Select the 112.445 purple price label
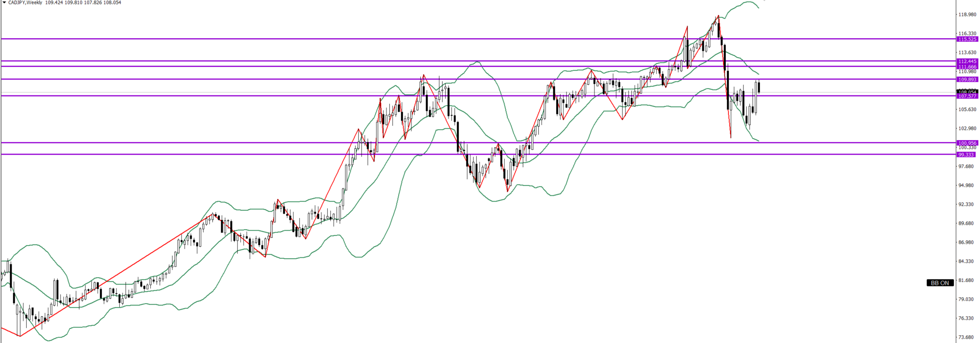Image resolution: width=980 pixels, height=343 pixels. pos(967,62)
